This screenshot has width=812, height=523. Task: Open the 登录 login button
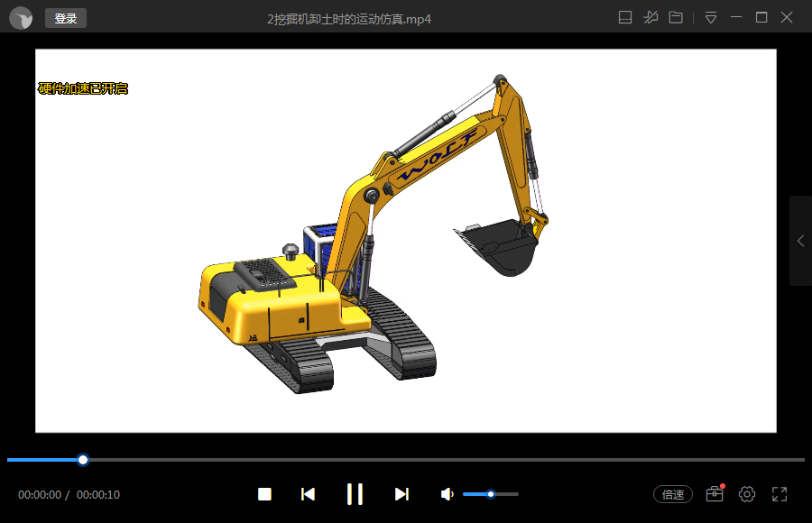click(x=66, y=18)
